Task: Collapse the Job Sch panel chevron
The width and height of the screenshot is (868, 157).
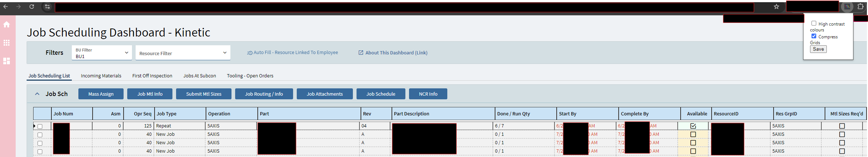Action: (37, 94)
